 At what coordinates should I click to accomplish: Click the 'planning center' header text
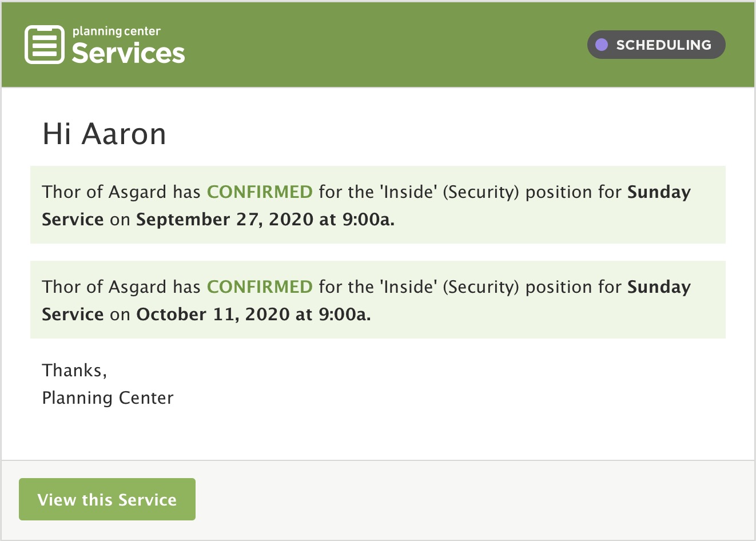coord(116,31)
